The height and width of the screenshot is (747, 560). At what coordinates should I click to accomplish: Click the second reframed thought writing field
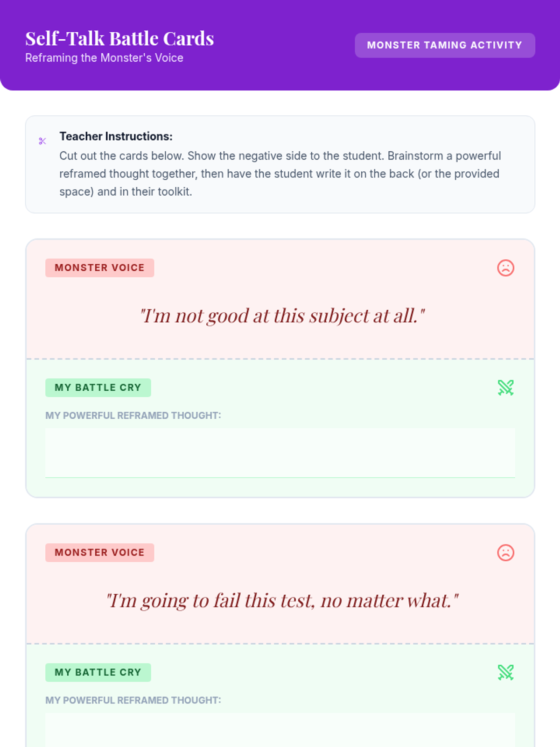280,731
